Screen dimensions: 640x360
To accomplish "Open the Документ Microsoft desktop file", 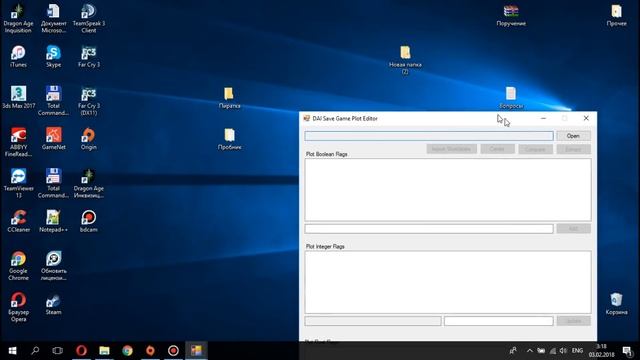I will click(x=53, y=18).
